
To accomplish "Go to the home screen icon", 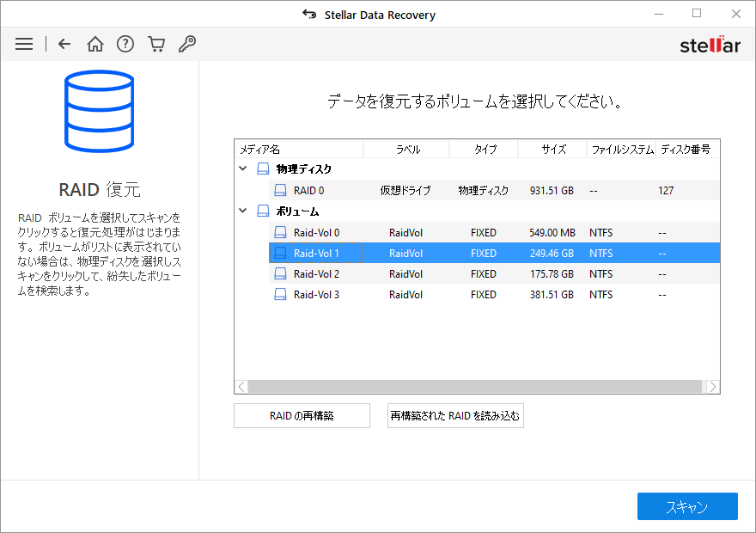I will click(x=95, y=44).
